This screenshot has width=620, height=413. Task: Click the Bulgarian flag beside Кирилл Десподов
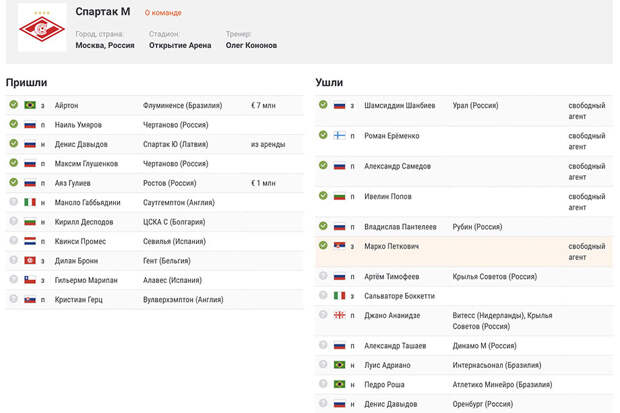(x=30, y=222)
